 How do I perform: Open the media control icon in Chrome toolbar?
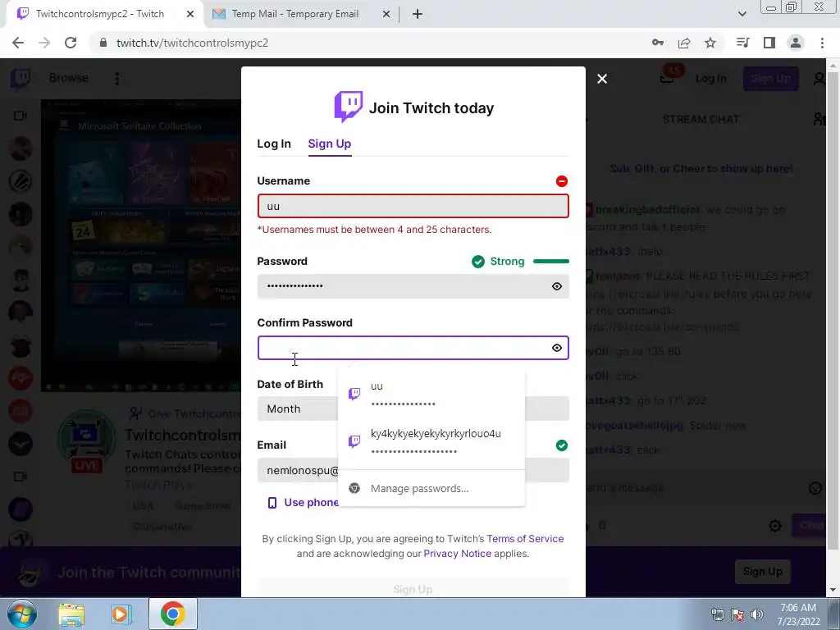[742, 43]
